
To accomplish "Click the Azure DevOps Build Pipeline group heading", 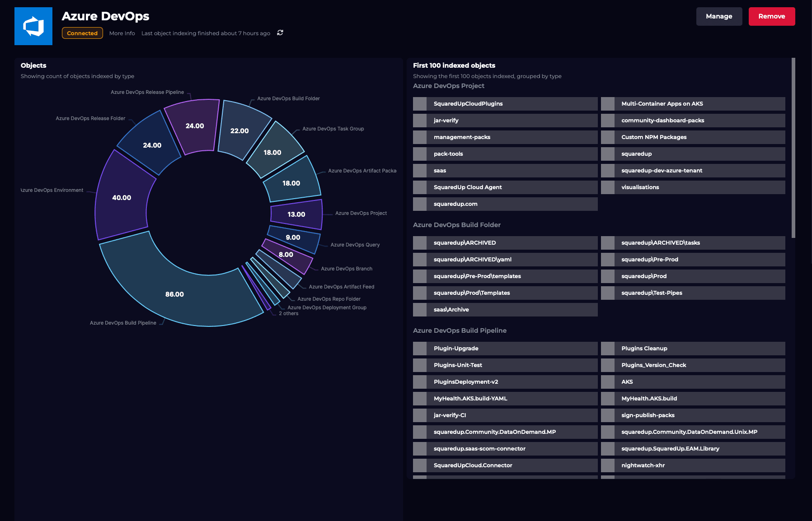I will pos(460,330).
